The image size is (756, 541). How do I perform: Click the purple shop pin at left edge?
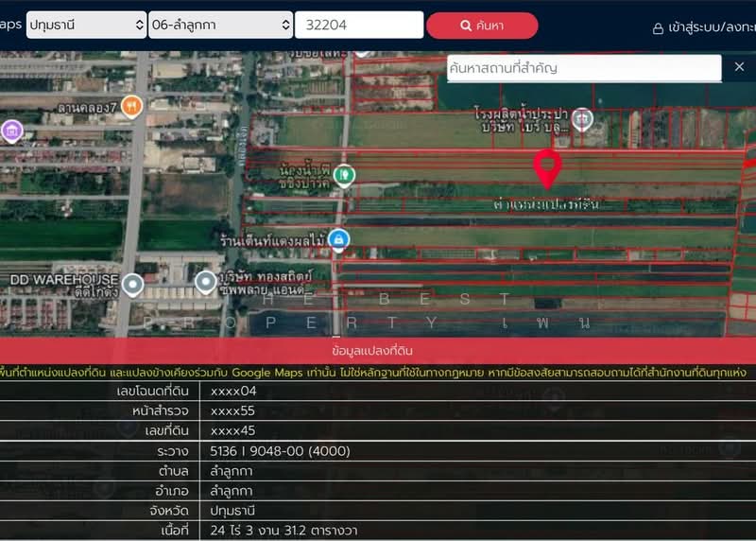pyautogui.click(x=11, y=131)
